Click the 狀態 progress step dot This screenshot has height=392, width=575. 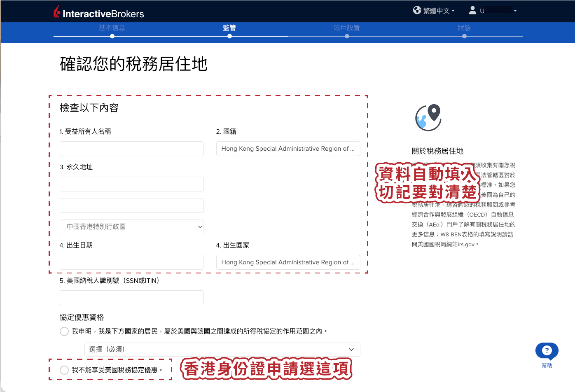[x=464, y=36]
